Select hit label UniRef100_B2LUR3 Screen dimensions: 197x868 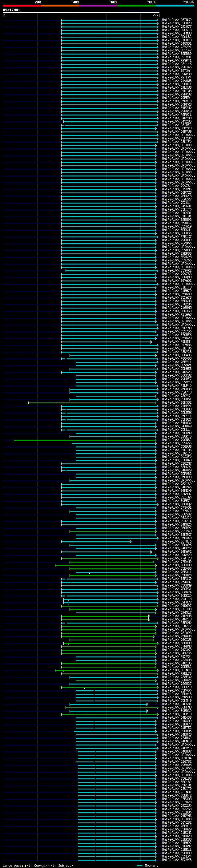coord(177,23)
